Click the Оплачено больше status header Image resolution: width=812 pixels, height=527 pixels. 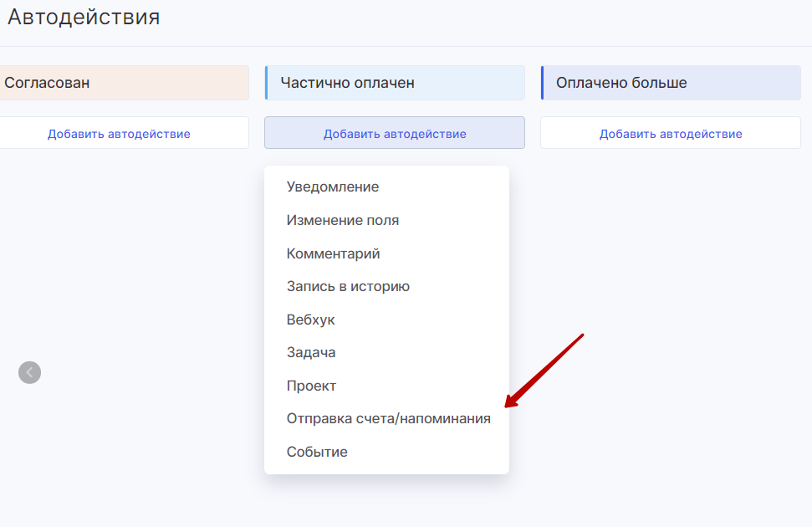point(671,83)
